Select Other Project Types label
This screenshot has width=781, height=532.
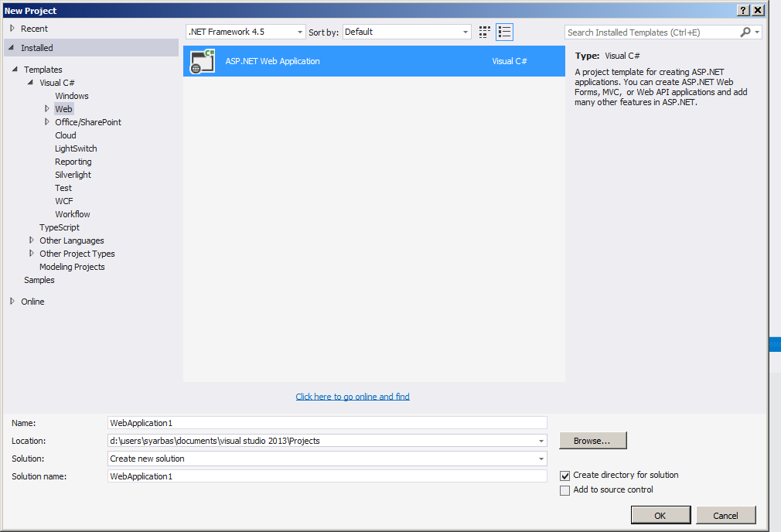click(77, 254)
